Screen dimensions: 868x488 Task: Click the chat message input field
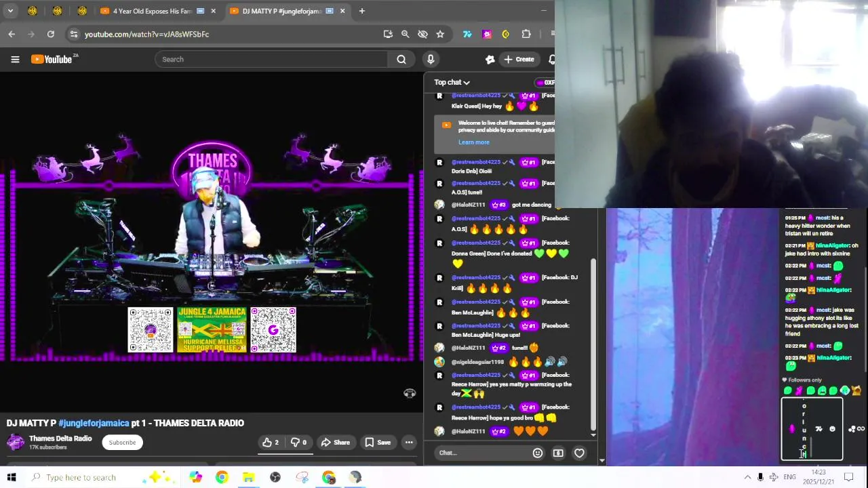pyautogui.click(x=481, y=453)
